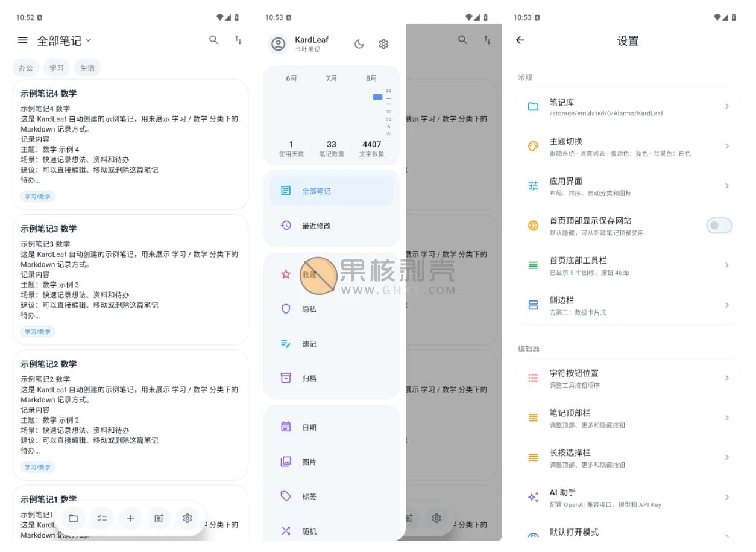756x552 pixels.
Task: Open the hamburger menu in notes list
Action: [x=22, y=40]
